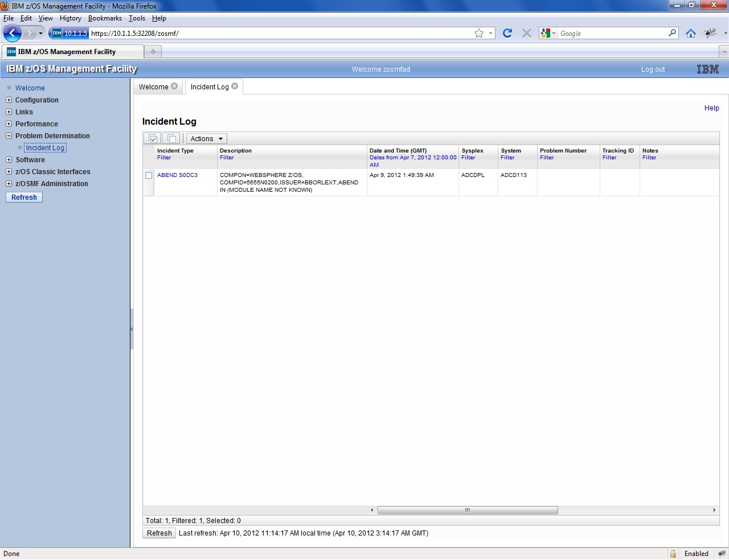Click Filter under System column

pos(507,158)
